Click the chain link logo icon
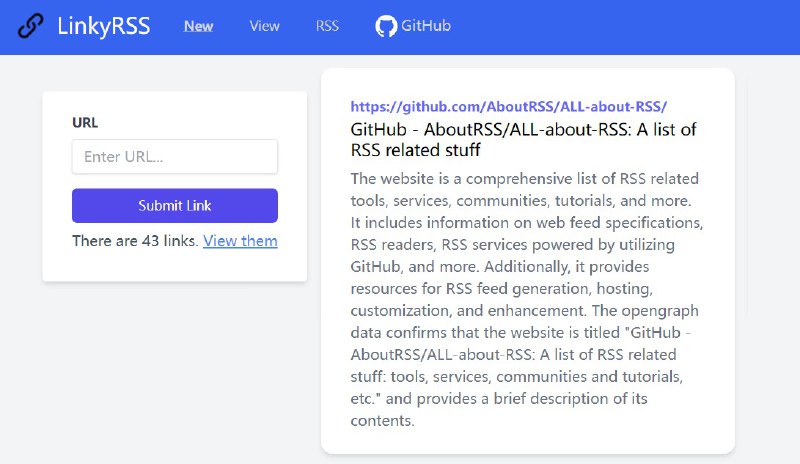Viewport: 800px width, 464px height. click(31, 26)
